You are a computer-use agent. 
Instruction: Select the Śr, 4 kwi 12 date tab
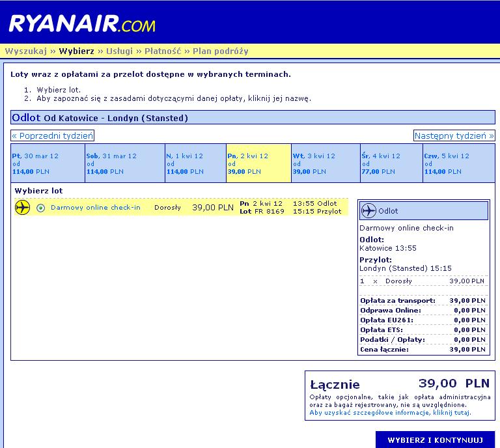[391, 163]
